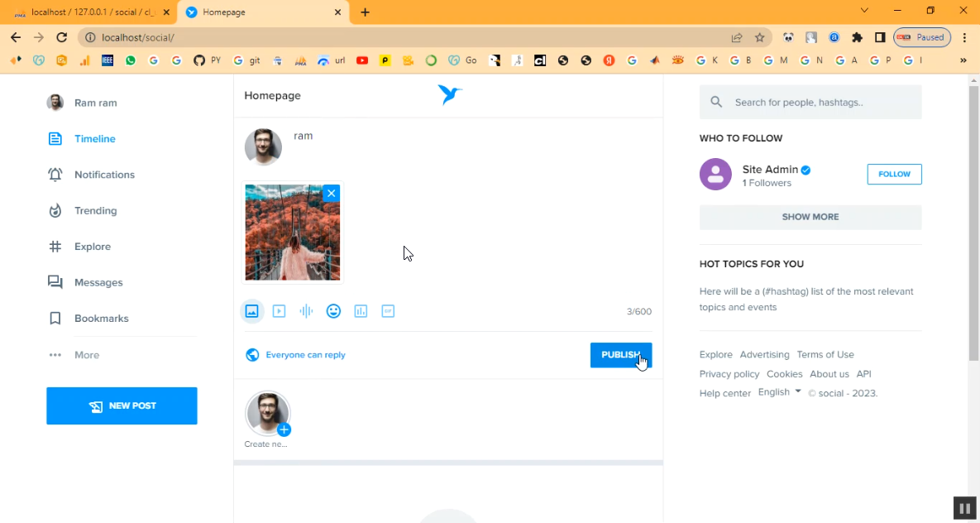The width and height of the screenshot is (980, 523).
Task: Click the New Post button
Action: tap(122, 406)
